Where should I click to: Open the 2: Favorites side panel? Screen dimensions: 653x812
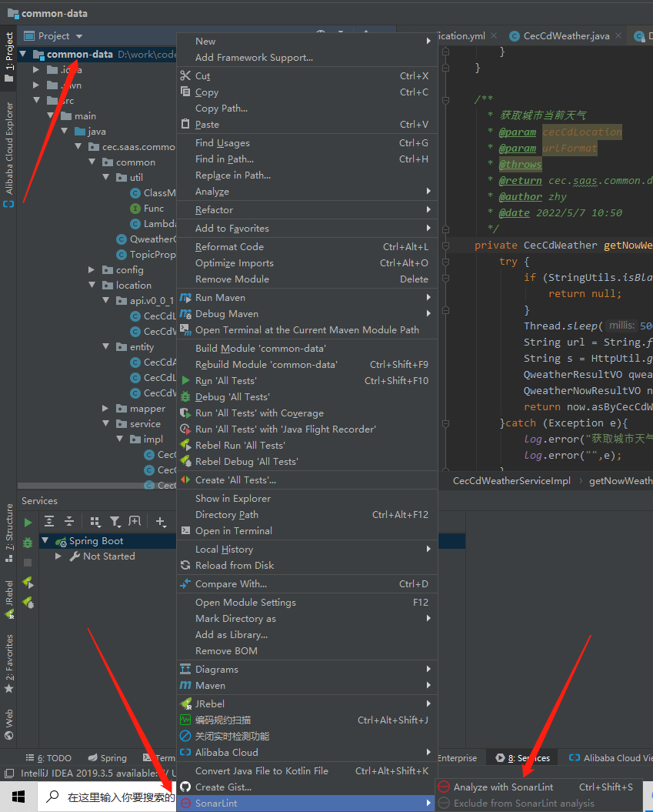pos(8,664)
